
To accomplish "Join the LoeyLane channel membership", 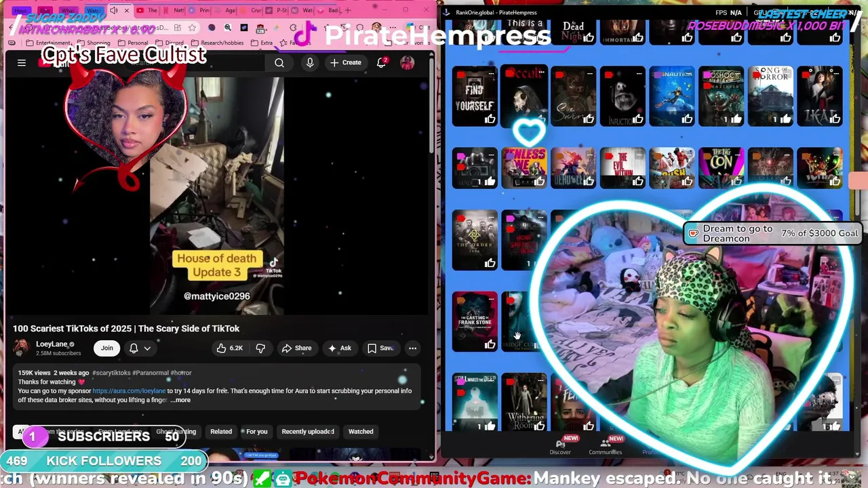I will 107,348.
